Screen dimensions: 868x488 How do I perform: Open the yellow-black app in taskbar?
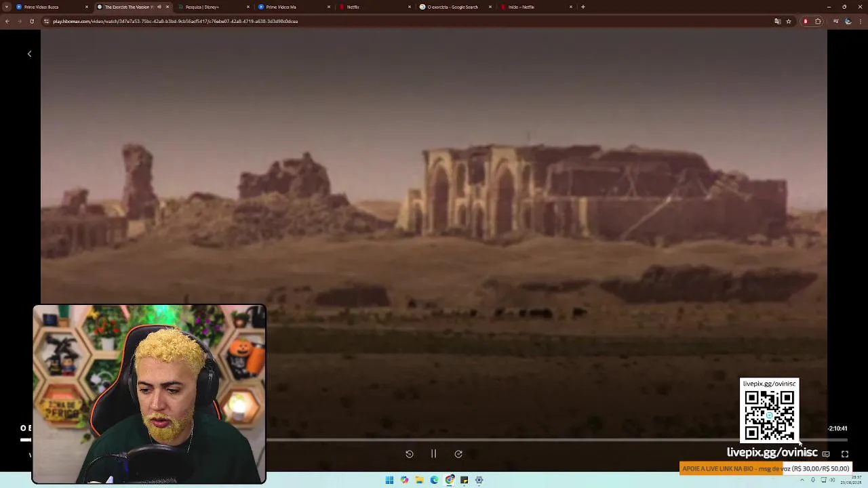click(x=465, y=480)
